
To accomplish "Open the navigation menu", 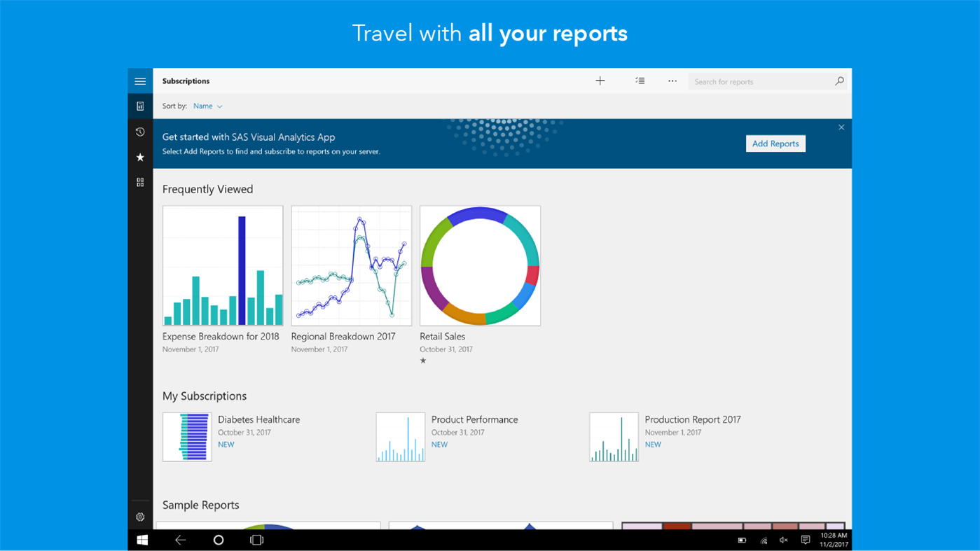I will (139, 81).
